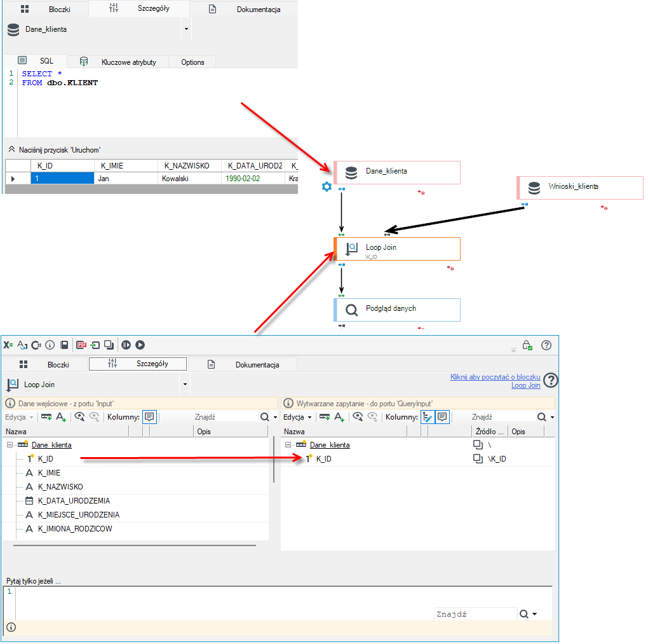Switch to the Bloczki tab in lower panel

44,364
